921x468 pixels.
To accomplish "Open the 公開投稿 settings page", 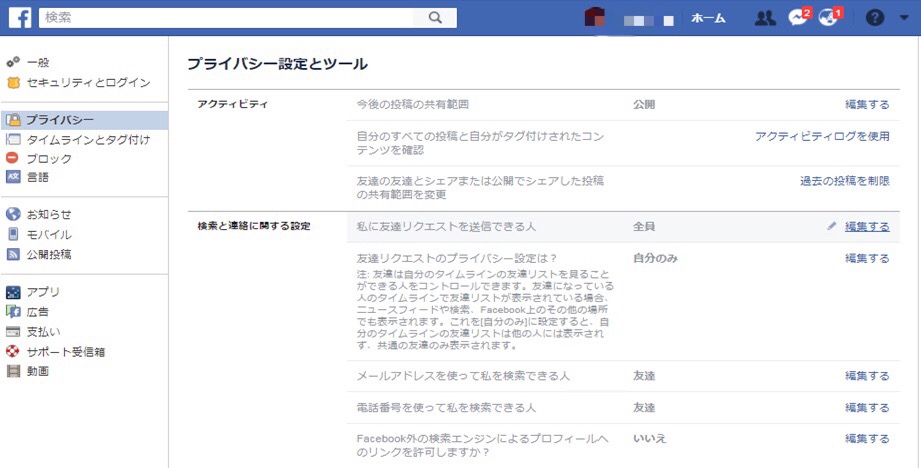I will (x=49, y=255).
